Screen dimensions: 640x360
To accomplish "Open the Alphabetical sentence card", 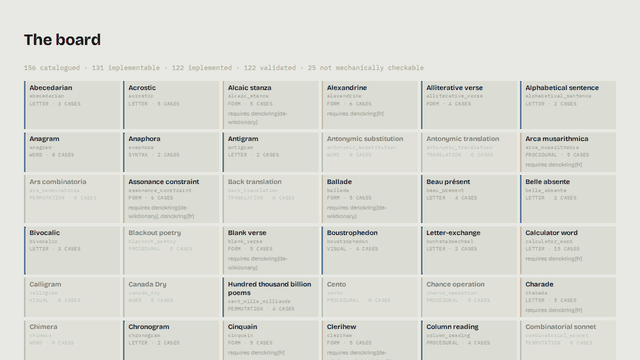I will click(568, 105).
